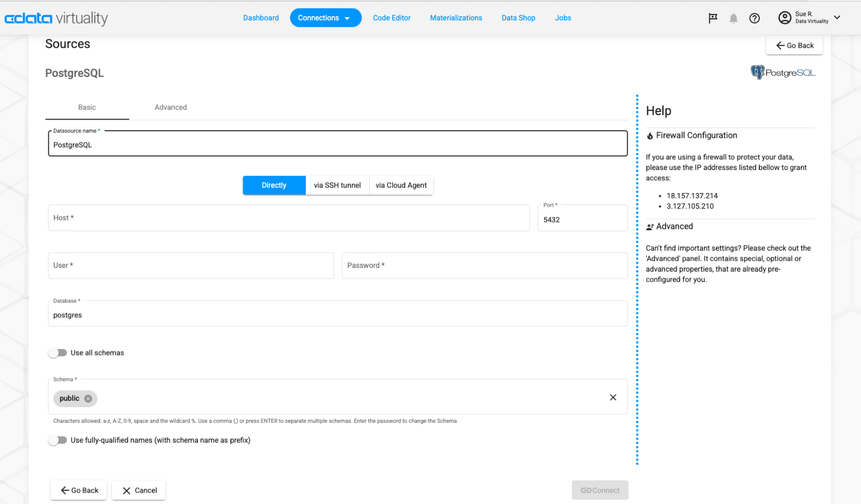
Task: Navigate to the Dashboard page
Action: (261, 17)
